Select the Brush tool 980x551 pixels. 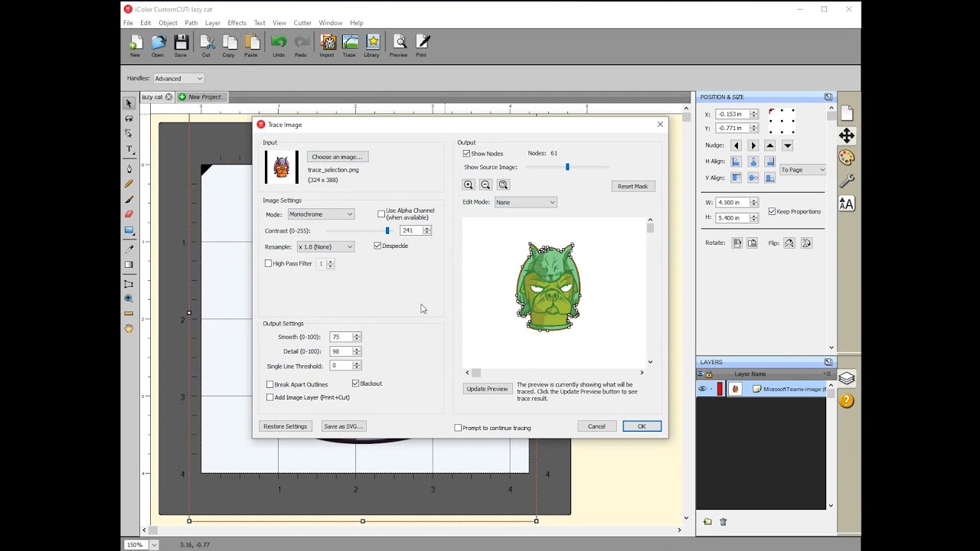129,199
